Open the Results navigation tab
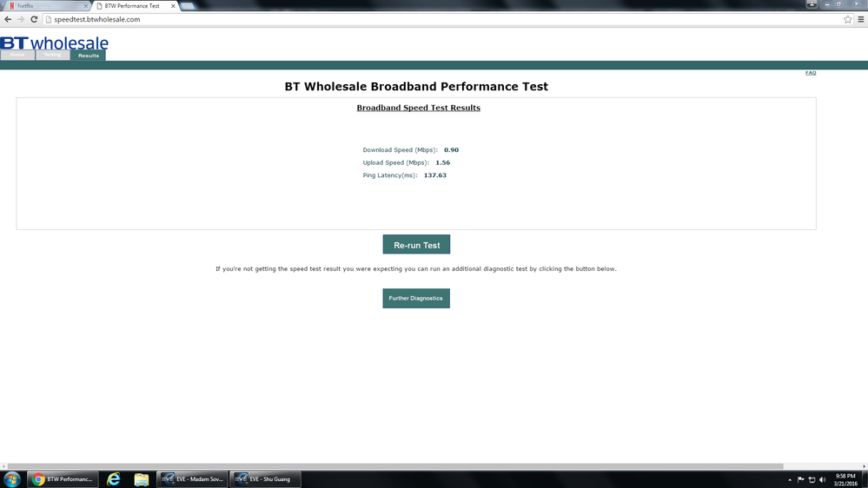The width and height of the screenshot is (868, 488). (88, 56)
